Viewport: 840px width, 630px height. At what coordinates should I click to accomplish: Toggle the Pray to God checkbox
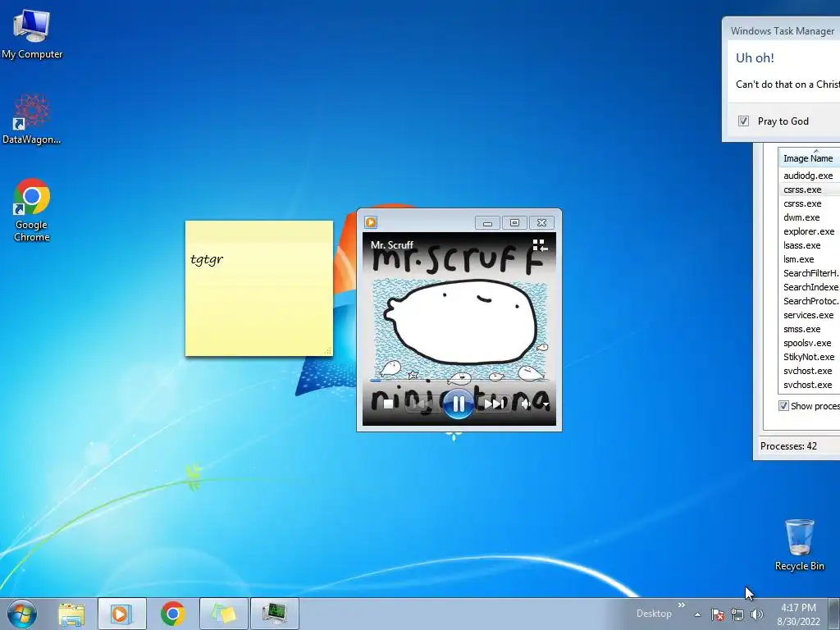(743, 121)
